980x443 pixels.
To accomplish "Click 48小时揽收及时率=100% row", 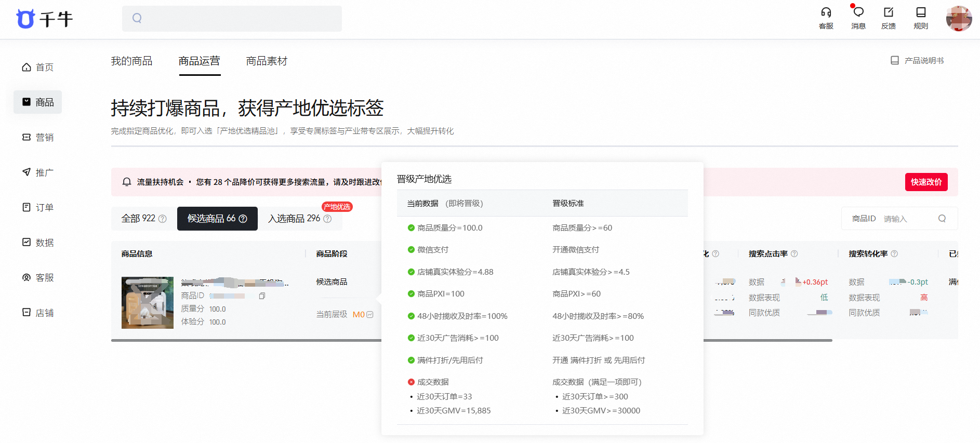I will click(457, 316).
